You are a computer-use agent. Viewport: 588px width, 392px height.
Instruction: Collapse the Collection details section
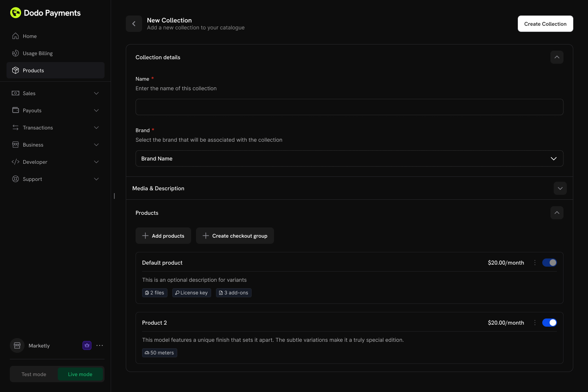(557, 57)
